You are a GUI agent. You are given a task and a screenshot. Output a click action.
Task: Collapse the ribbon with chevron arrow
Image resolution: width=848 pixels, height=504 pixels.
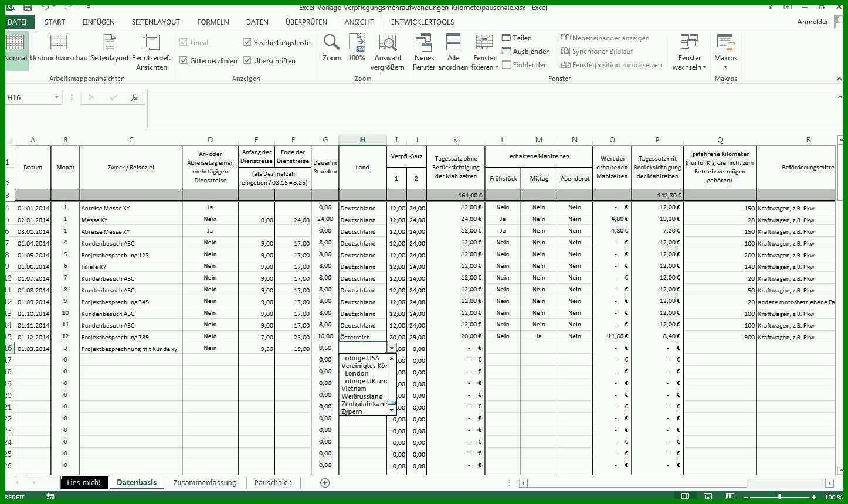838,79
